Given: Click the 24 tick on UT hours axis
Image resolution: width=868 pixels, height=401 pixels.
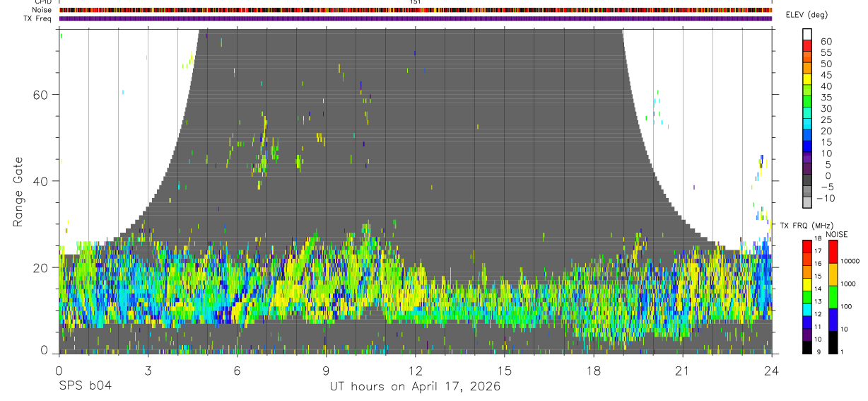Looking at the screenshot, I should point(771,370).
